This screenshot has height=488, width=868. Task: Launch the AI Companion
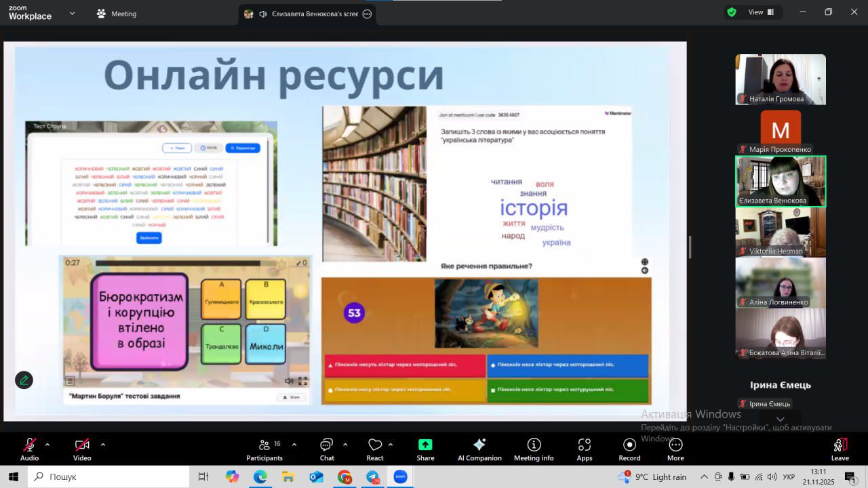479,449
